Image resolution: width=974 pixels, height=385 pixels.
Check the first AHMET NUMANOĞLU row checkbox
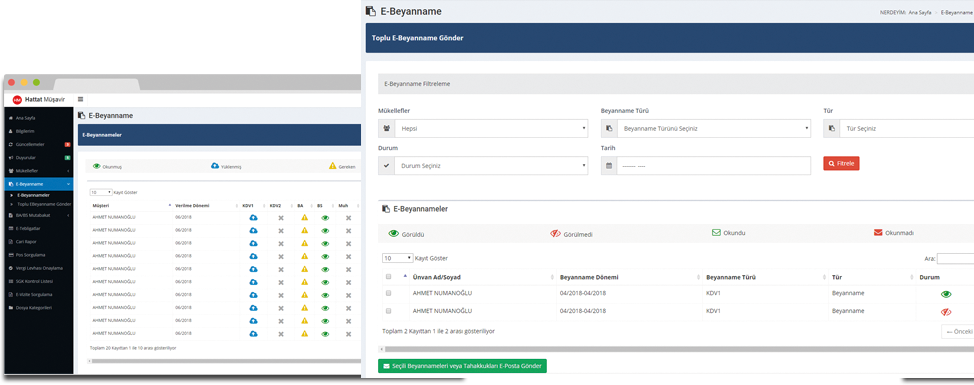pyautogui.click(x=389, y=293)
